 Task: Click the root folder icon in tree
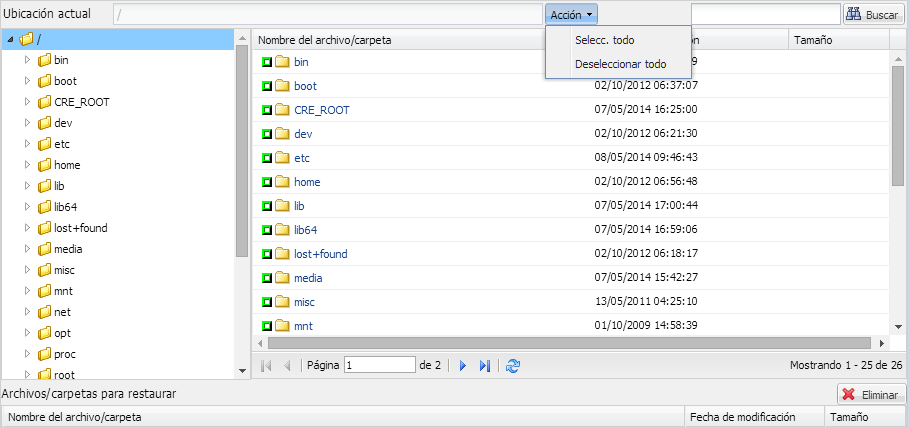coord(27,40)
